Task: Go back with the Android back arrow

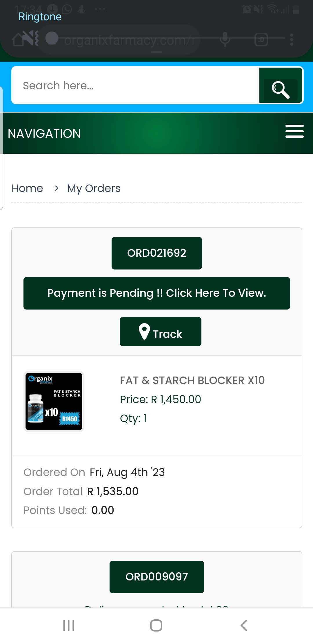Action: (244, 625)
